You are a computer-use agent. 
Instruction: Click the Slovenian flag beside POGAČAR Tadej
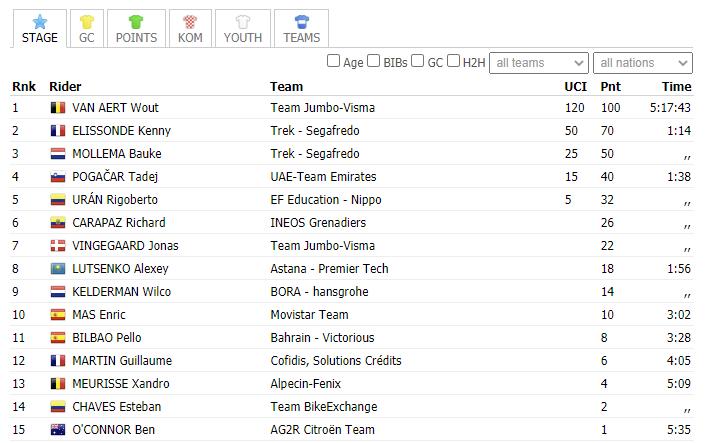[58, 177]
